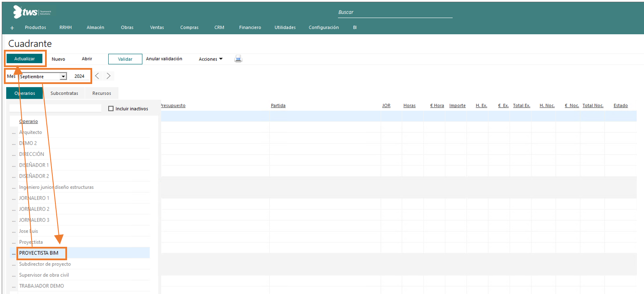The image size is (644, 294).
Task: Select operario Proyectista
Action: (31, 242)
